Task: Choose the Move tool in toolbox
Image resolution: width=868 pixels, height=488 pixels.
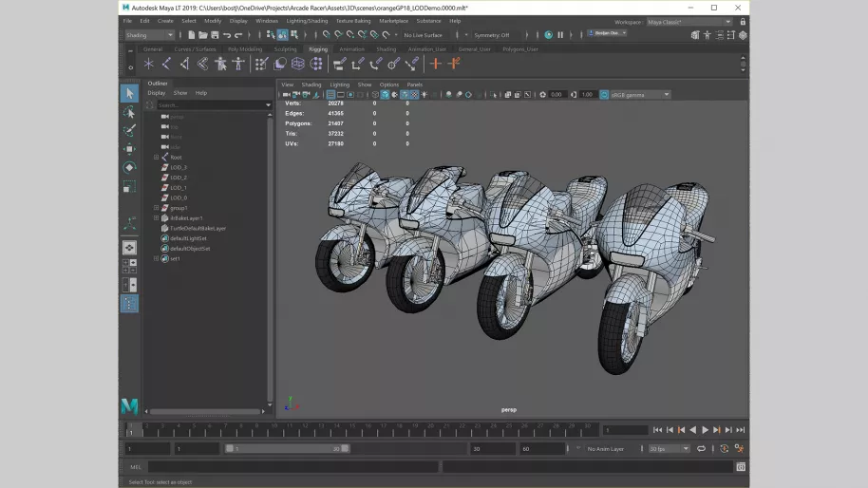Action: 129,149
